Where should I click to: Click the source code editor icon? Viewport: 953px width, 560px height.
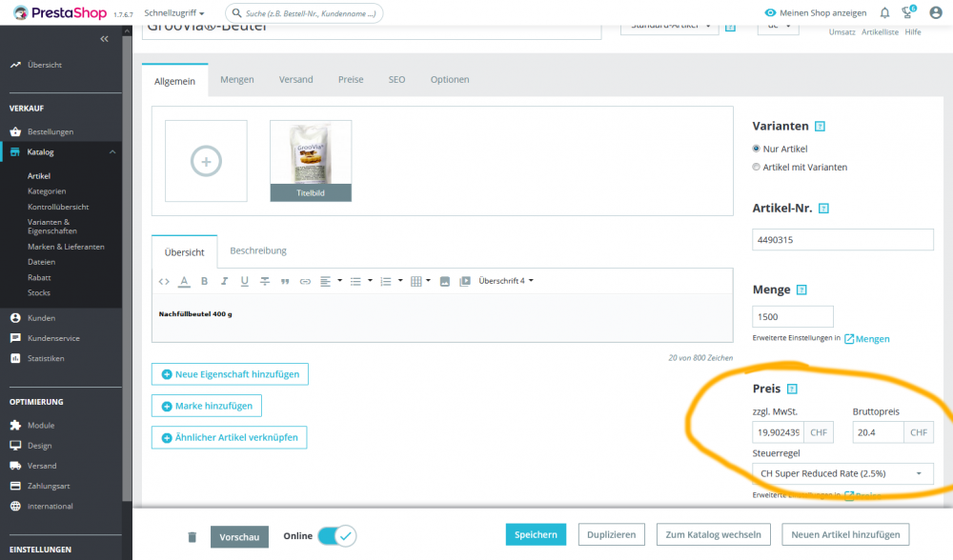point(164,281)
